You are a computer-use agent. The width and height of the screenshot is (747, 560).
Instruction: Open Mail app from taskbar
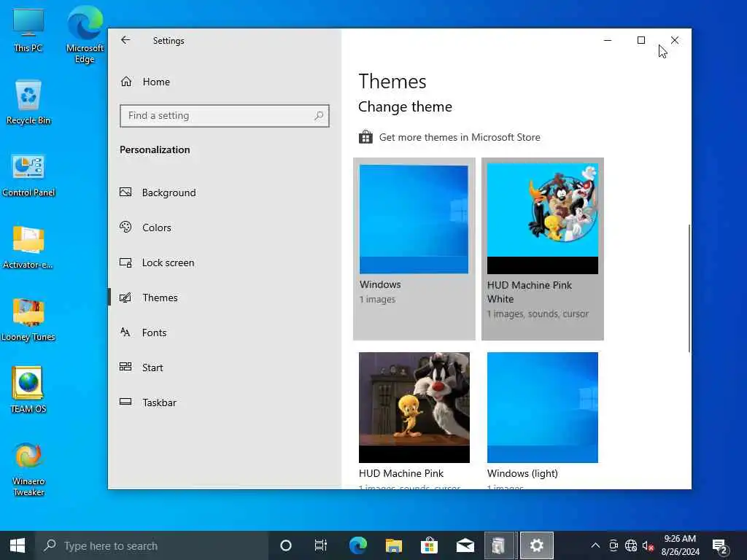pos(465,545)
